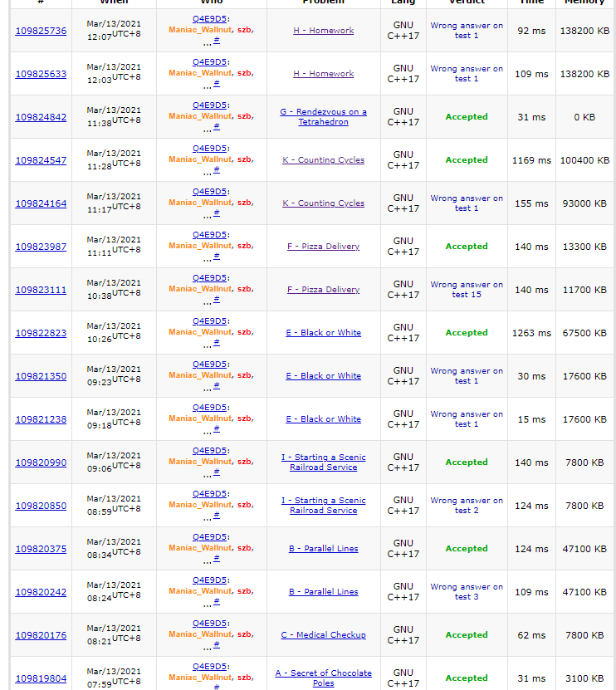Open submission 109823987

[41, 247]
